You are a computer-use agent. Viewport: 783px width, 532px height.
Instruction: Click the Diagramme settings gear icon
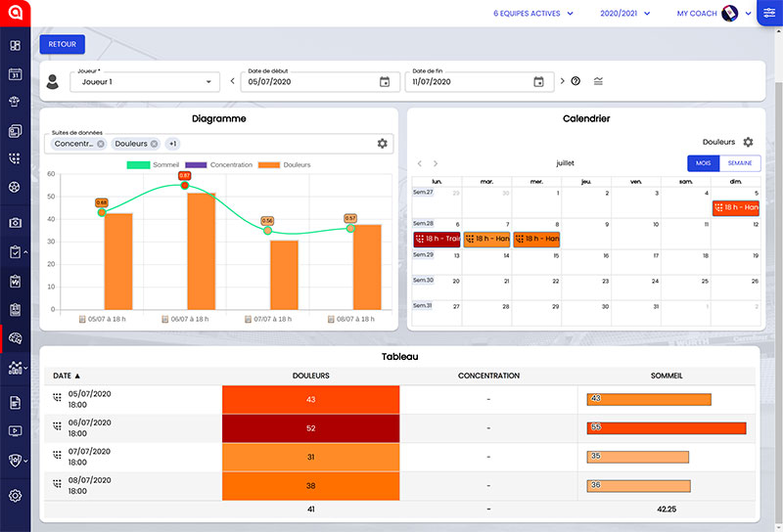(383, 144)
